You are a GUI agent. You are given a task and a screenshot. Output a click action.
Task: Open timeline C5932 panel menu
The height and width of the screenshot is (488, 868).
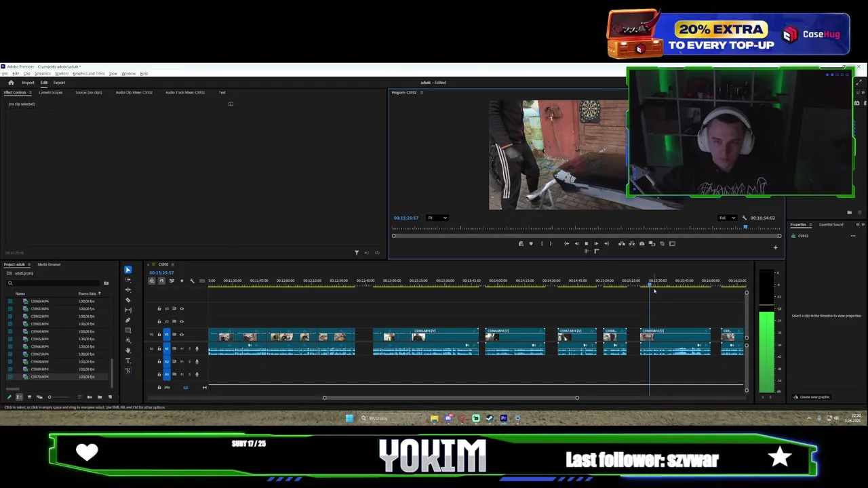[x=173, y=264]
